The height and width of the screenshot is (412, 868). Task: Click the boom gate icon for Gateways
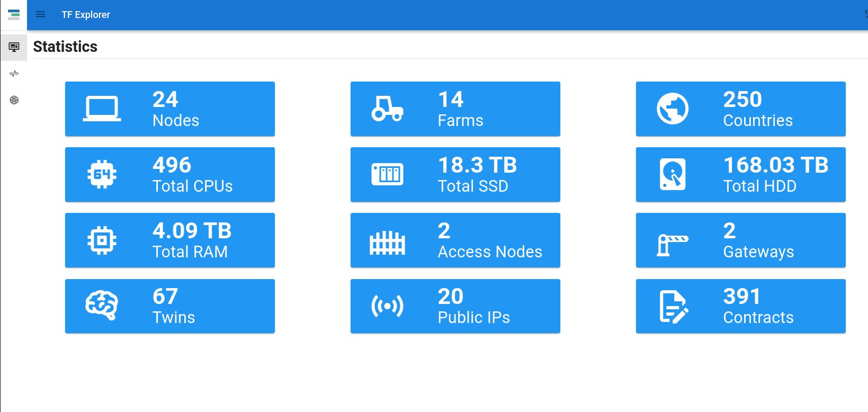(672, 245)
